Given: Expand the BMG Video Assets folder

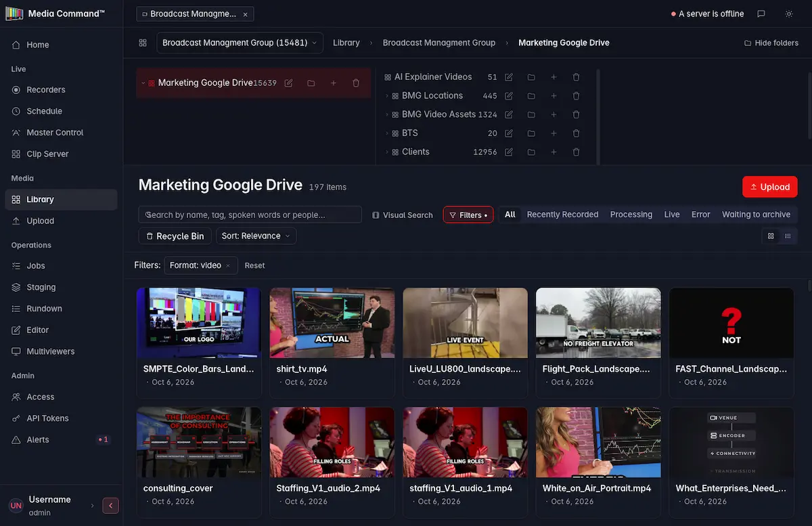Looking at the screenshot, I should click(x=387, y=114).
